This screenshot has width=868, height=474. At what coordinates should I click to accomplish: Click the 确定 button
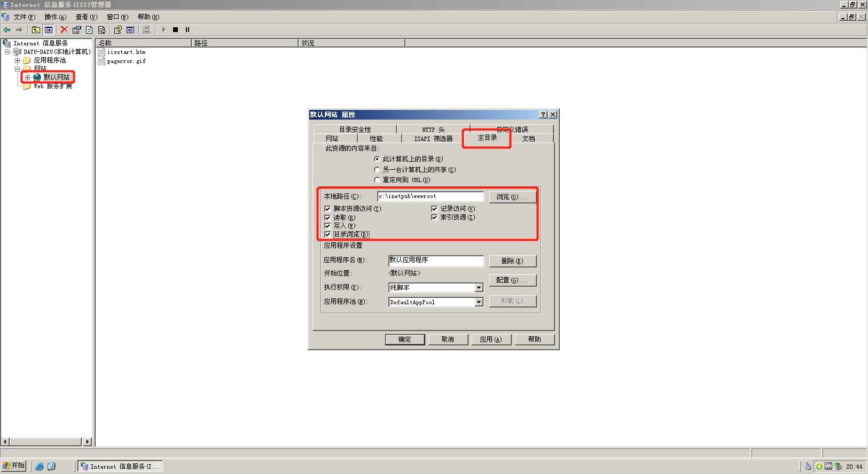tap(405, 339)
